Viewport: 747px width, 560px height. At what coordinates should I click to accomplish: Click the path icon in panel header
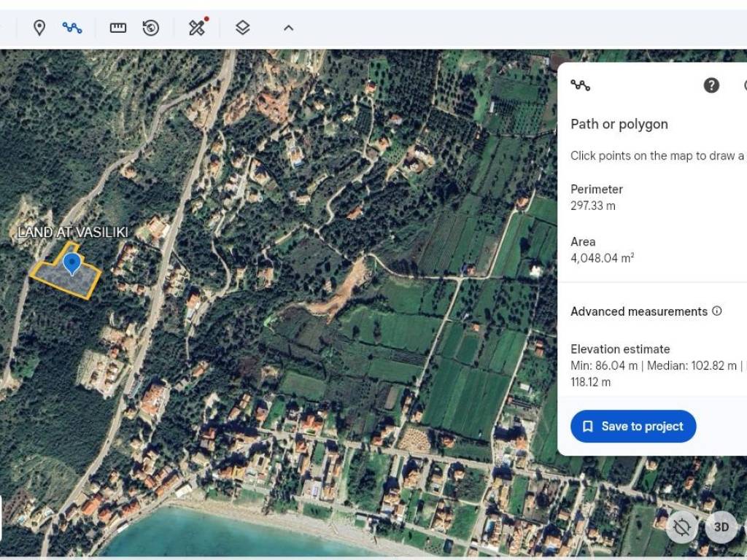(x=581, y=85)
